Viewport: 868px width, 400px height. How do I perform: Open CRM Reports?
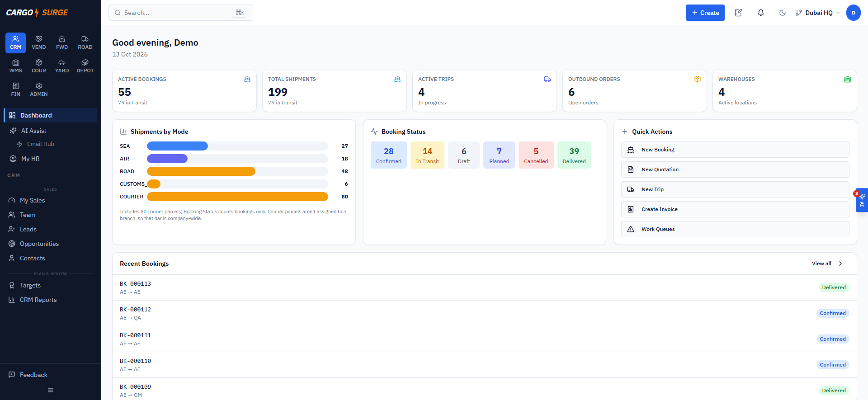[x=51, y=300]
